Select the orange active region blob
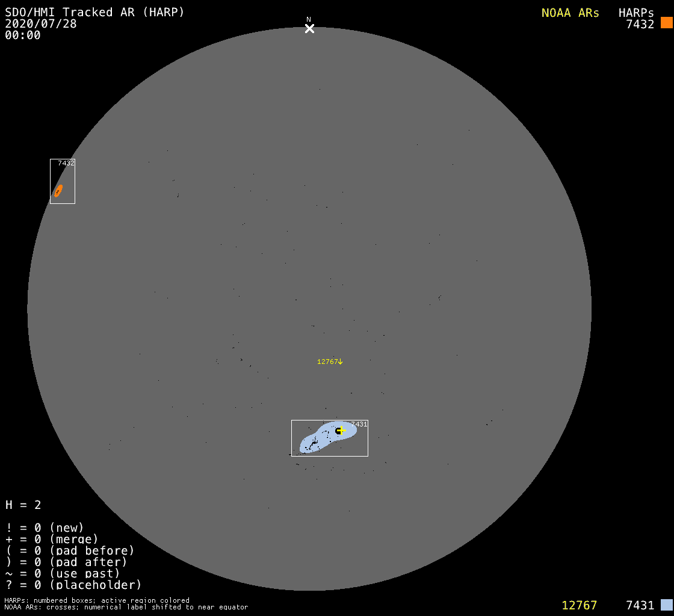The height and width of the screenshot is (616, 674). pos(58,191)
